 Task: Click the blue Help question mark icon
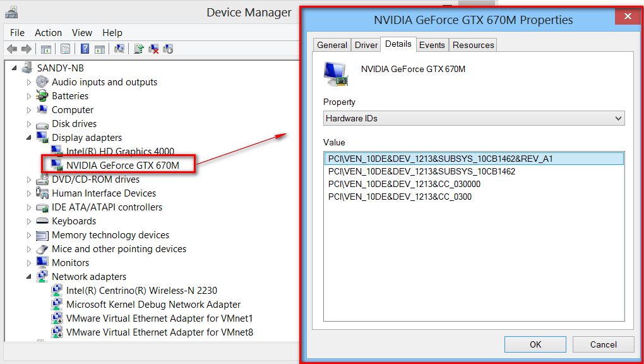83,49
